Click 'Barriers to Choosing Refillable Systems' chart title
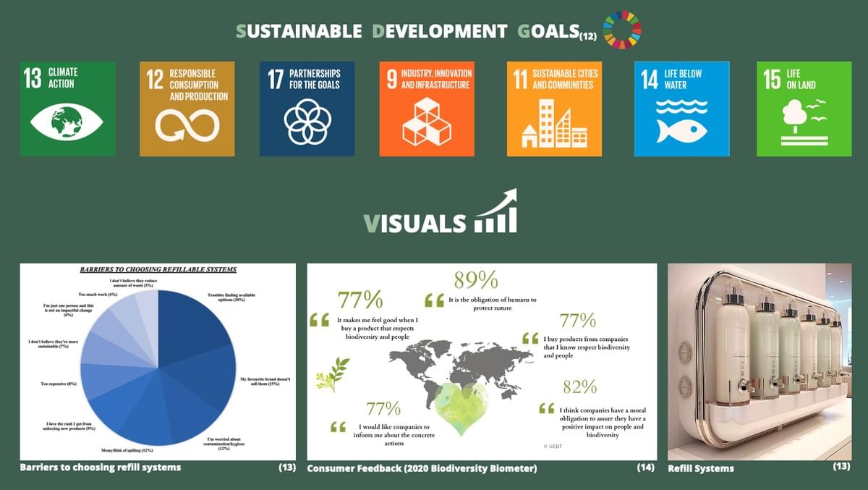The width and height of the screenshot is (868, 490). 158,269
